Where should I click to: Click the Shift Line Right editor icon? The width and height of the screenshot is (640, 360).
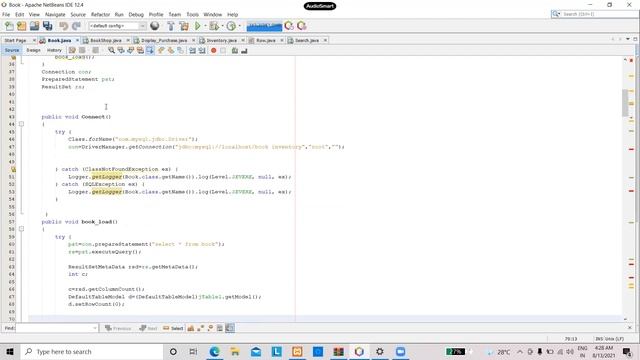[202, 51]
